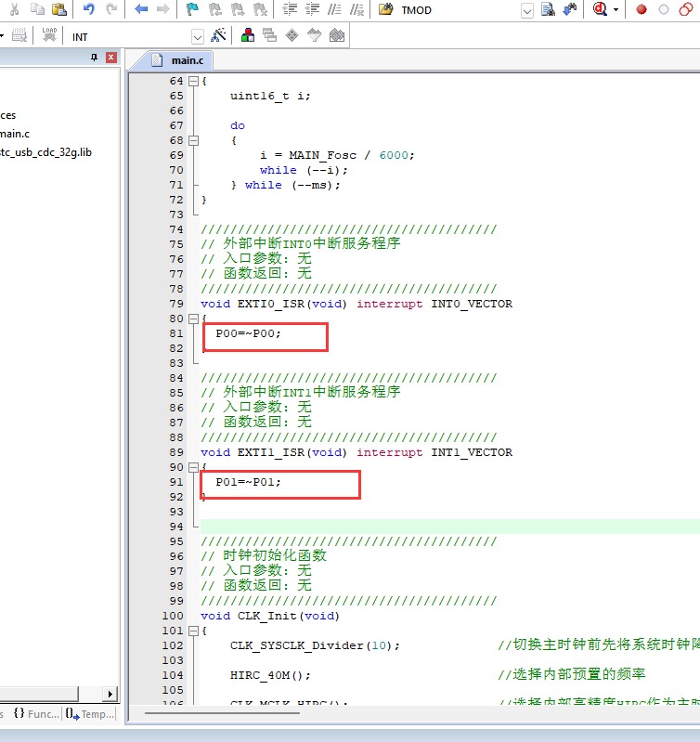Start the debug session
The width and height of the screenshot is (700, 742).
point(600,9)
